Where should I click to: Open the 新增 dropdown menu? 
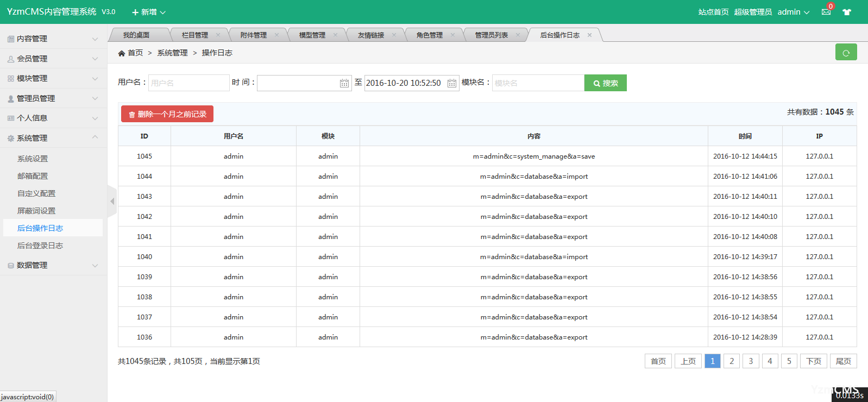point(149,12)
